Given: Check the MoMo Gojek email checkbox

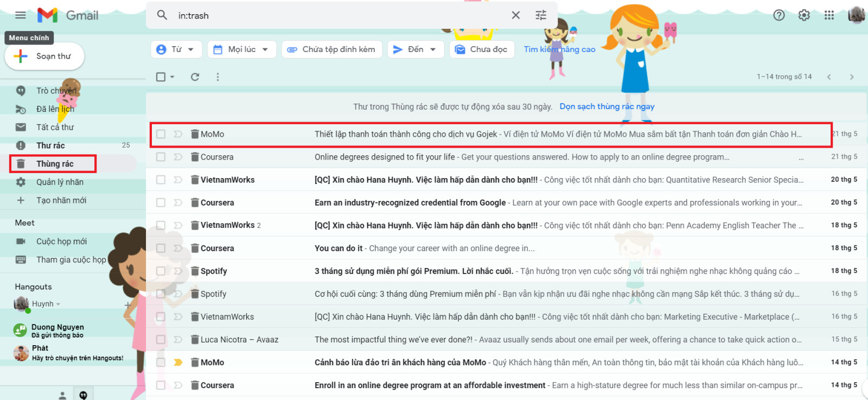Looking at the screenshot, I should point(161,134).
